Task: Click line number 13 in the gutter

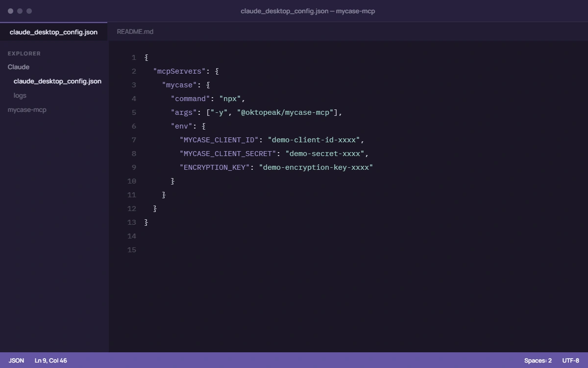Action: tap(132, 222)
